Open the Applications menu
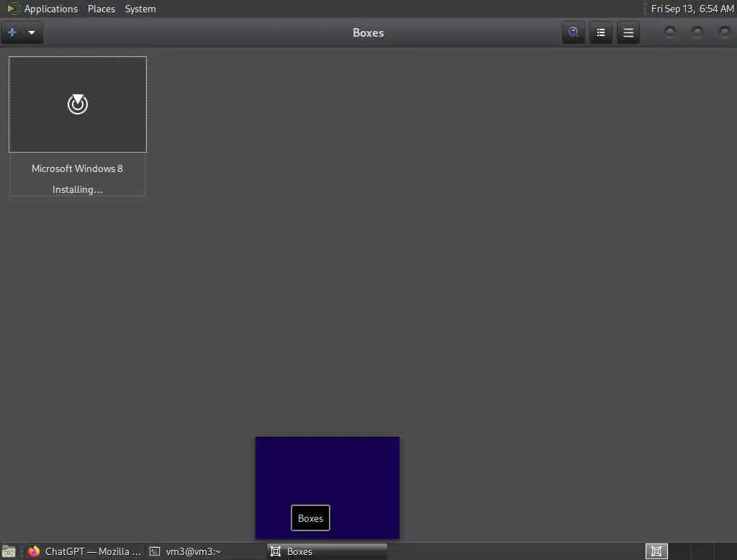The height and width of the screenshot is (560, 737). click(x=51, y=9)
